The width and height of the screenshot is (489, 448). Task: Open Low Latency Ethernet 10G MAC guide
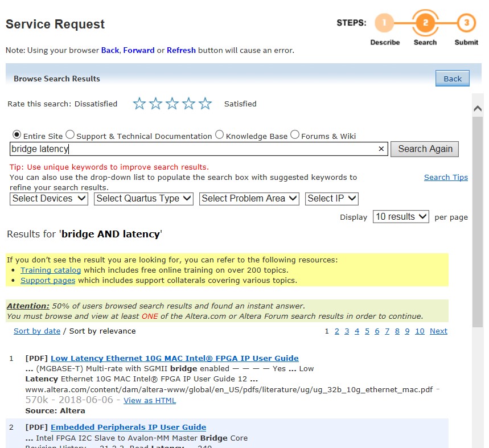click(175, 358)
